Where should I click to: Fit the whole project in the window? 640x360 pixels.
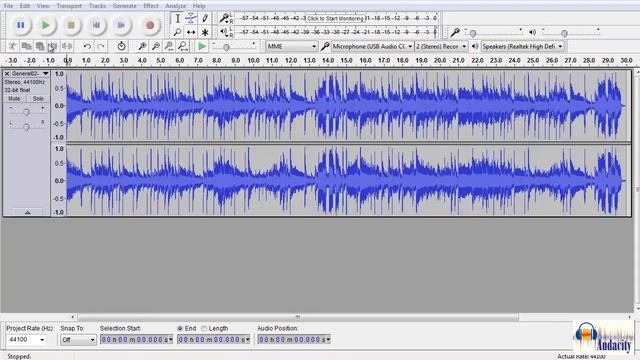(x=183, y=46)
